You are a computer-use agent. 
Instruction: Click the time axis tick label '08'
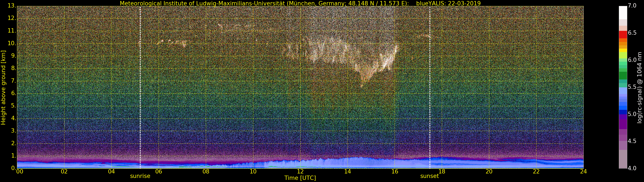point(206,171)
